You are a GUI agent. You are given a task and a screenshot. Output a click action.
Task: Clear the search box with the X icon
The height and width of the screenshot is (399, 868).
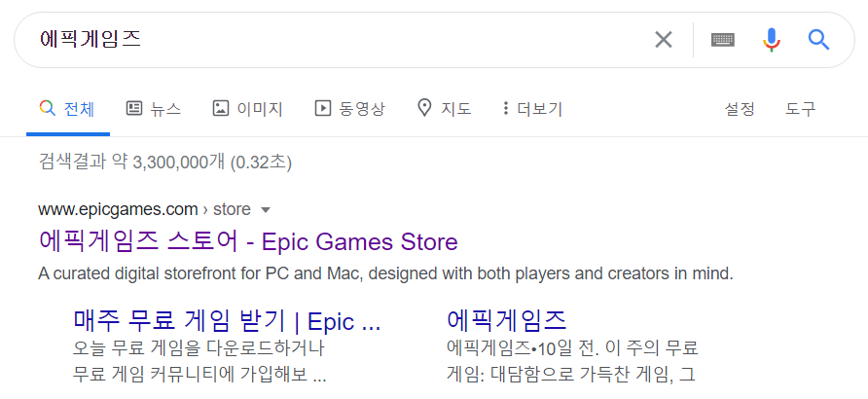664,40
